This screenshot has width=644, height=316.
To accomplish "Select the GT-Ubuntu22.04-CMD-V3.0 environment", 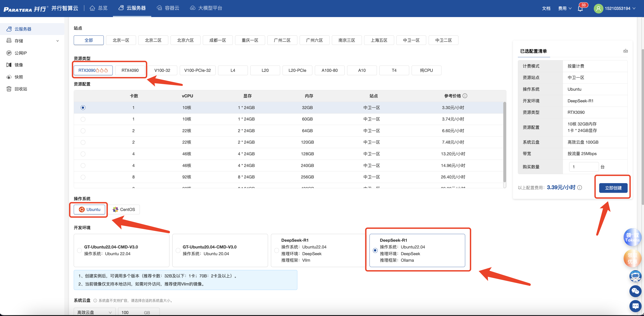I will [x=121, y=250].
